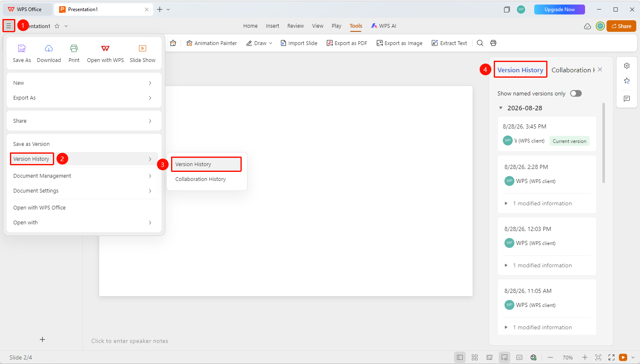The height and width of the screenshot is (364, 640).
Task: Click the version history panel scrollbar
Action: coord(604,143)
